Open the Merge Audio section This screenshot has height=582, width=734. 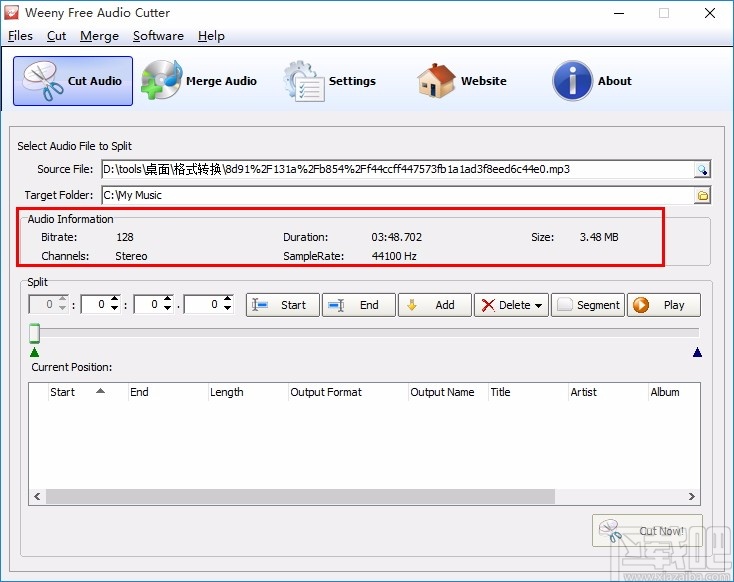click(199, 81)
